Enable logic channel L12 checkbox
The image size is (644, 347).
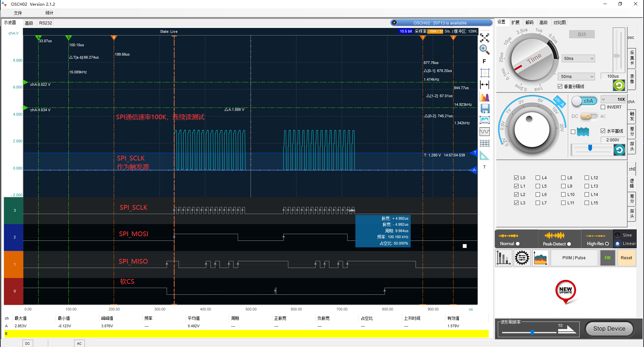(x=587, y=178)
